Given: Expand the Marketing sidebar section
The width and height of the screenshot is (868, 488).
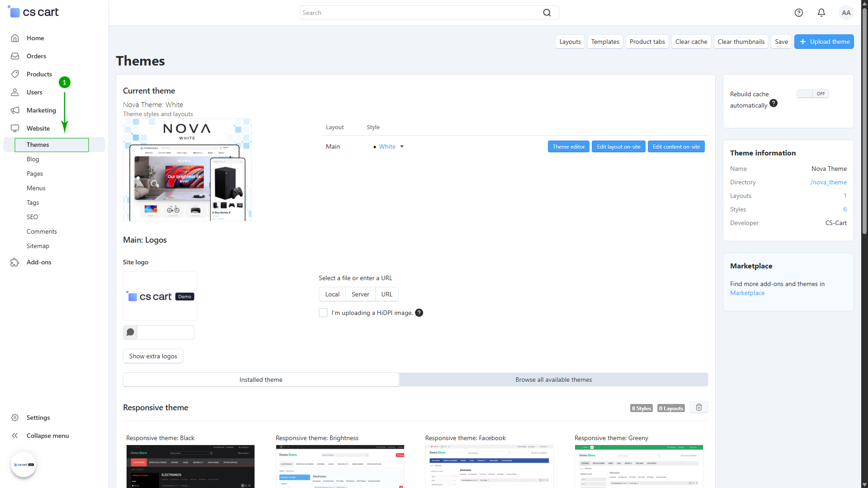Looking at the screenshot, I should point(41,110).
